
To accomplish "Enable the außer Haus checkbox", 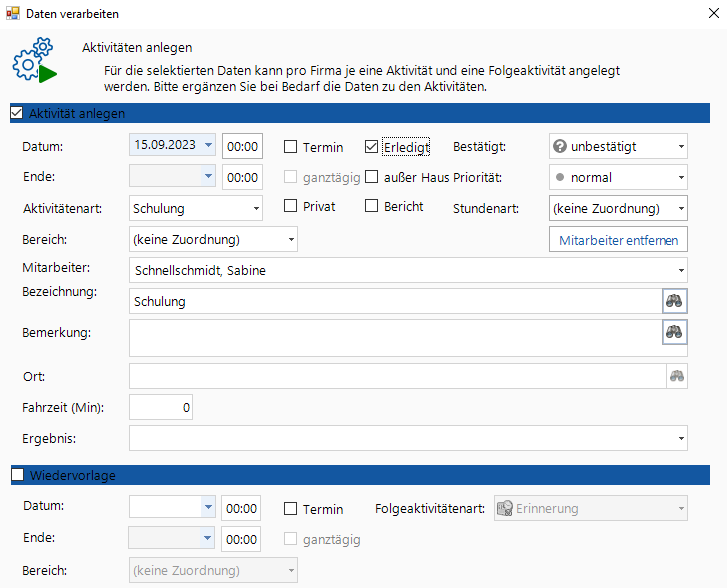I will click(372, 177).
